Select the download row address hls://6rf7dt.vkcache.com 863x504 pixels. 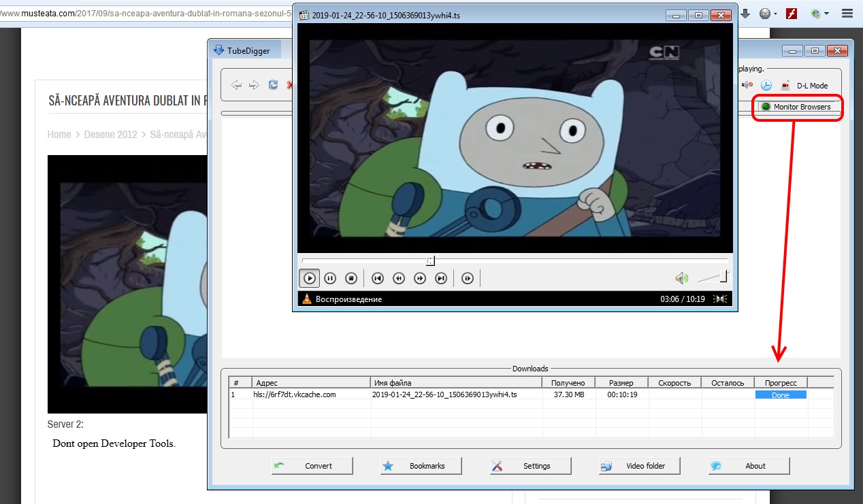coord(295,394)
